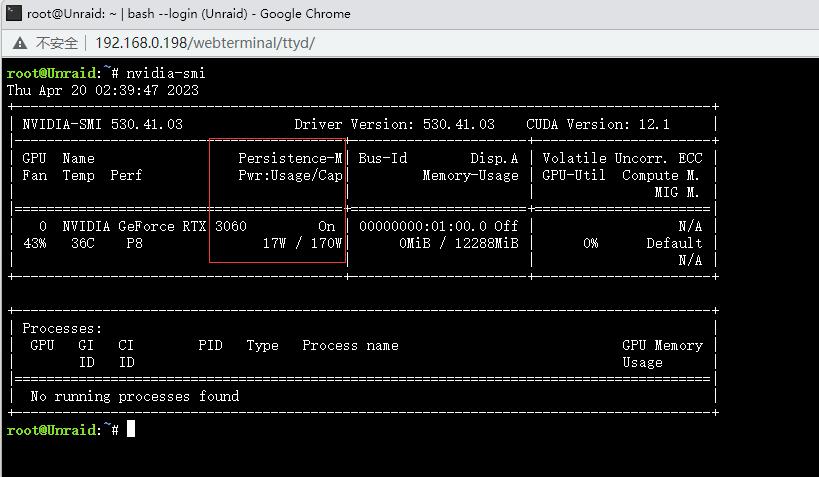Click the temperature '36C' value
The height and width of the screenshot is (477, 819).
pyautogui.click(x=83, y=243)
